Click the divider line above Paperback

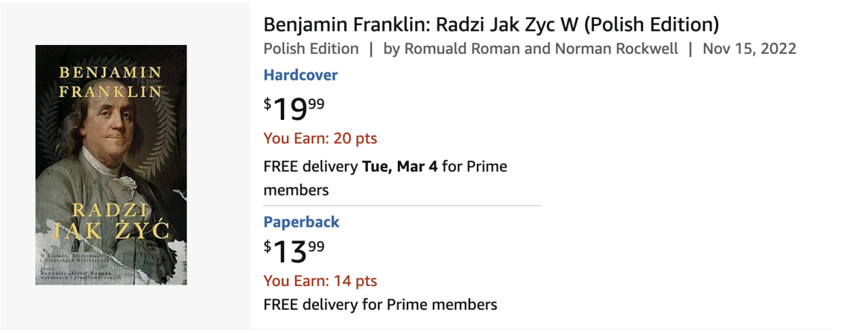[402, 205]
